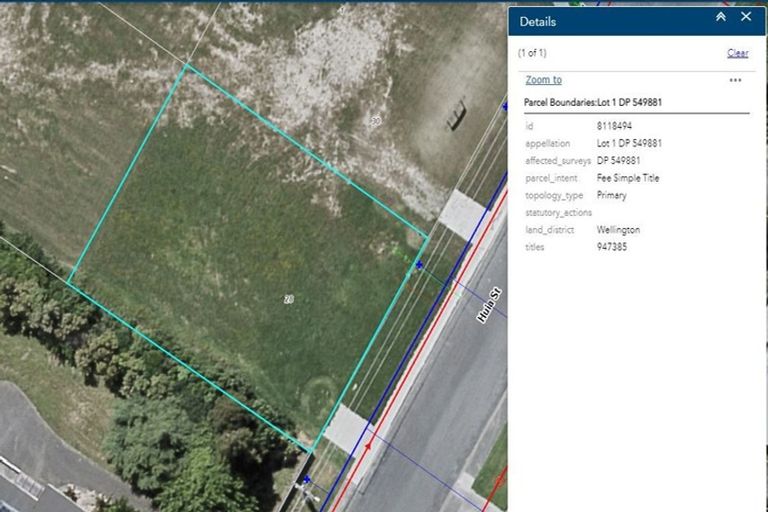Click parcel label 20 on map
This screenshot has width=768, height=512.
point(289,299)
